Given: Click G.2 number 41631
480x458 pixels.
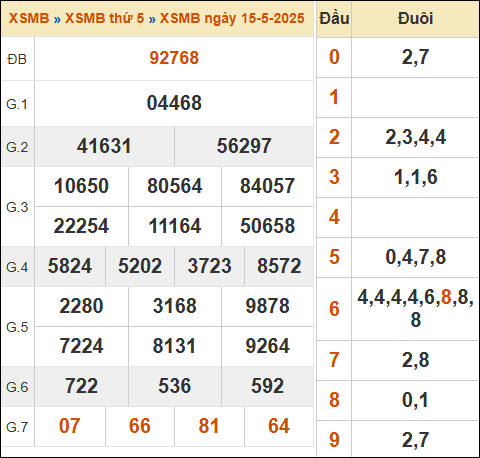Looking at the screenshot, I should pos(104,146).
